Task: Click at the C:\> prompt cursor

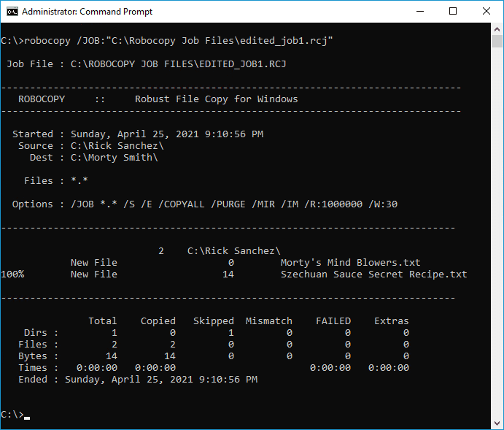Action: tap(27, 417)
